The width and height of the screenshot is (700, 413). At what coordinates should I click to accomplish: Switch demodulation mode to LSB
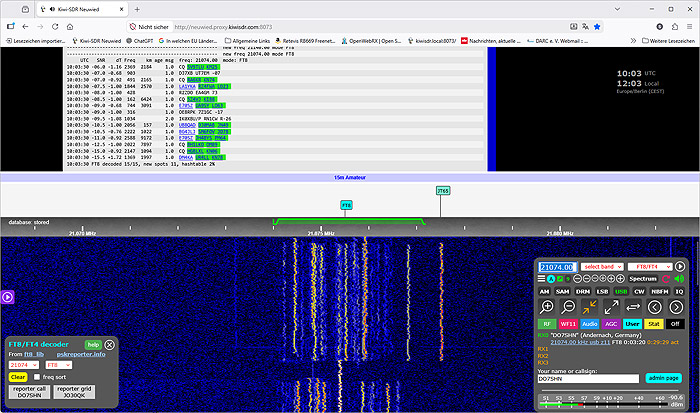pyautogui.click(x=602, y=291)
